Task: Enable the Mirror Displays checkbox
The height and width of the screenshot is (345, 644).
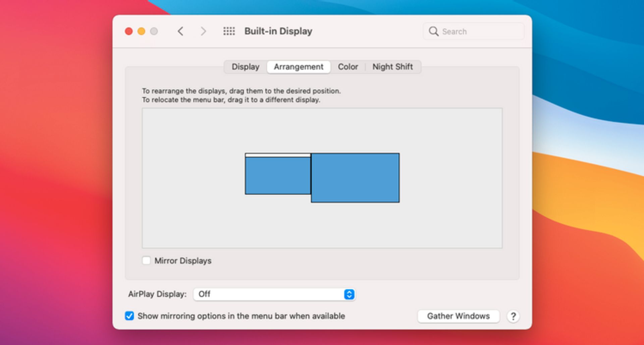Action: pyautogui.click(x=146, y=261)
